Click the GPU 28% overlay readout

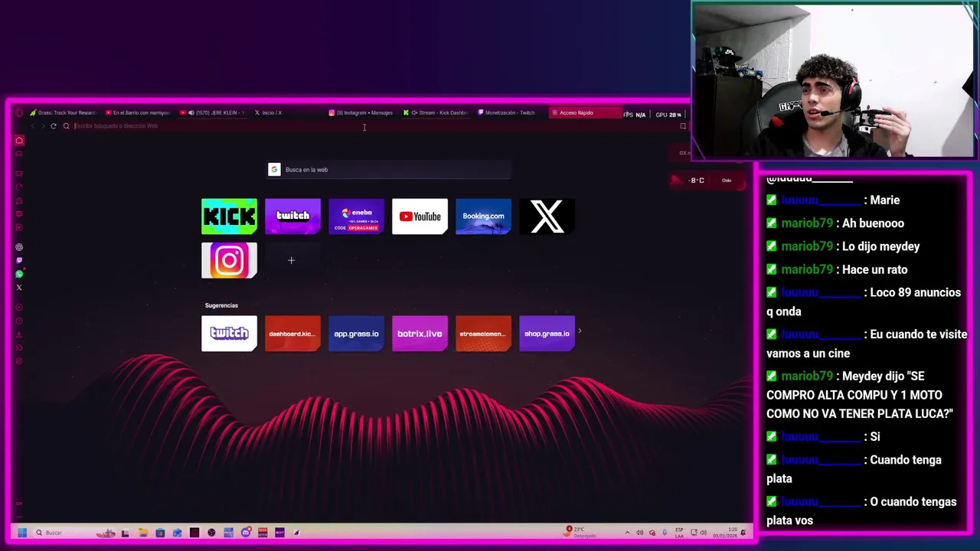point(668,115)
